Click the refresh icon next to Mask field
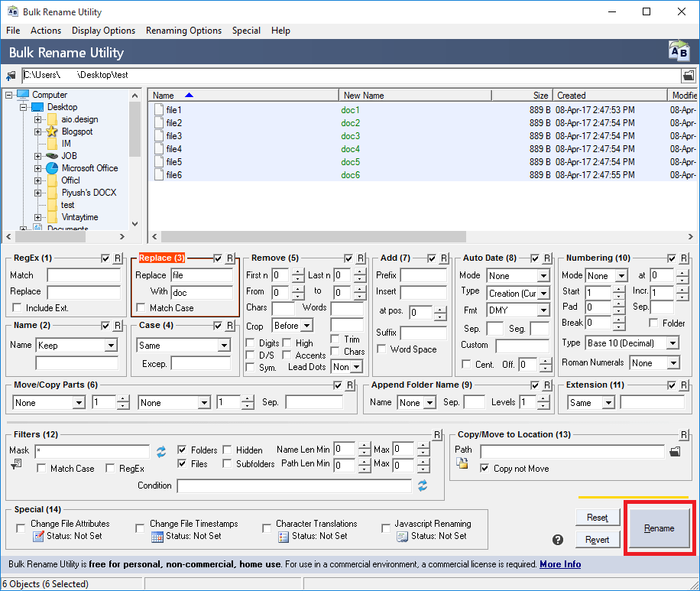Viewport: 700px width, 591px height. [161, 452]
